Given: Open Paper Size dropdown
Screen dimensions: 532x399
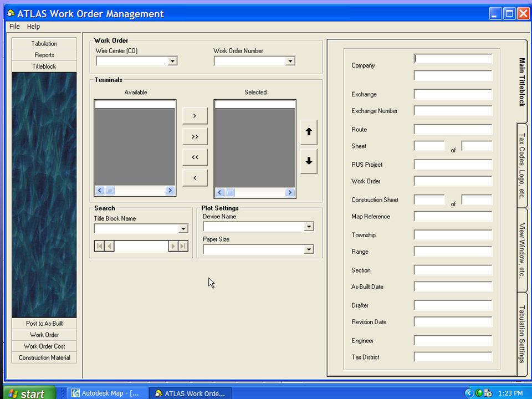Looking at the screenshot, I should click(x=309, y=250).
